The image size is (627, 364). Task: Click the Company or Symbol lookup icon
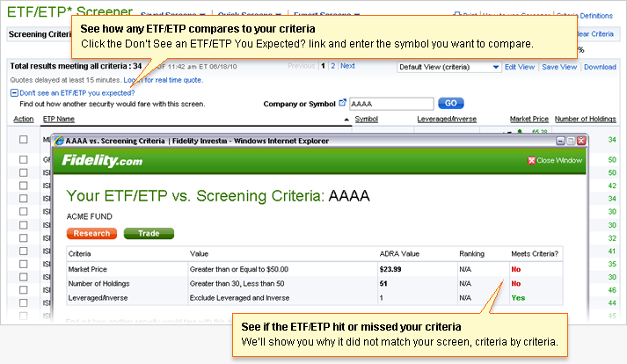[342, 103]
